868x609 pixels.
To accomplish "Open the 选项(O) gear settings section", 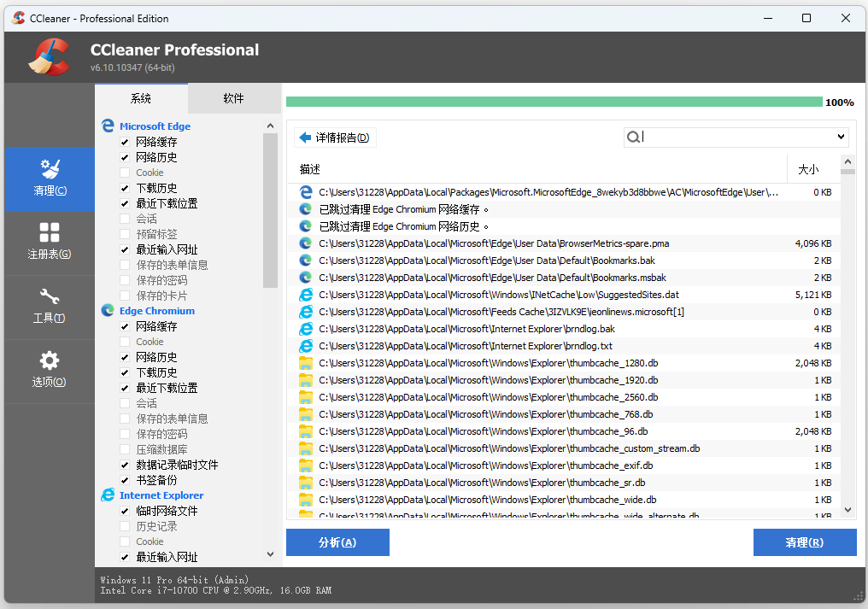I will (x=50, y=371).
